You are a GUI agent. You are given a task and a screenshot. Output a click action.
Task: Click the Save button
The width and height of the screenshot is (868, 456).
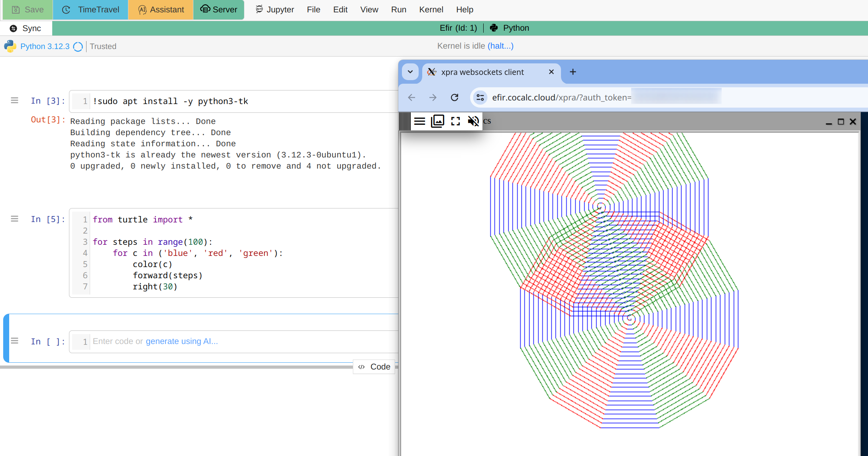click(28, 10)
